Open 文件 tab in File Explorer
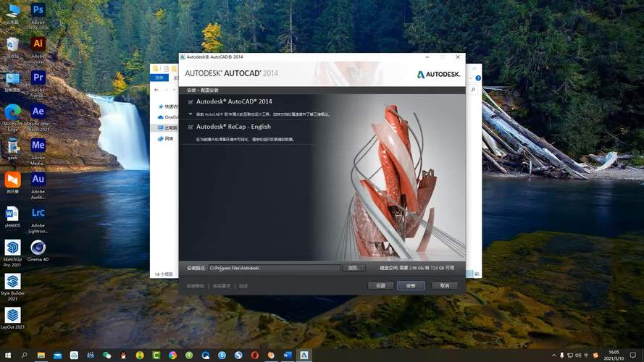Screen dimensions: 644x362 click(x=160, y=78)
